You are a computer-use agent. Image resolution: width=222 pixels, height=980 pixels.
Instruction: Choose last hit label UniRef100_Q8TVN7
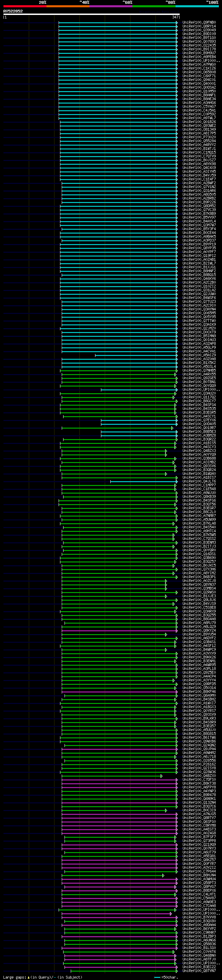[x=199, y=971]
